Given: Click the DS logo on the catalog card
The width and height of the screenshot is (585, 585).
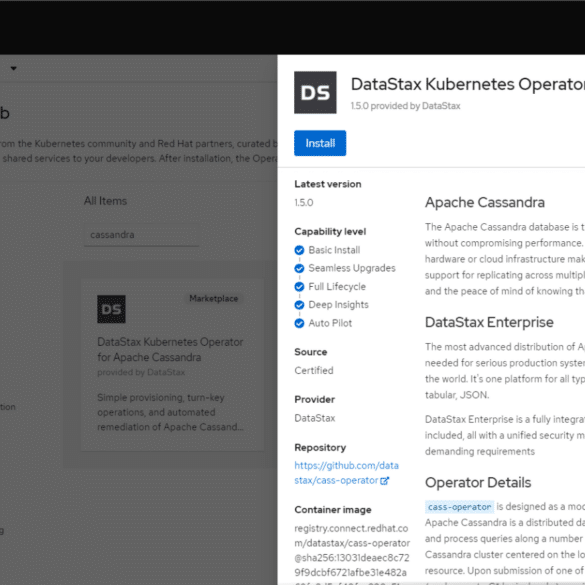Looking at the screenshot, I should click(x=111, y=309).
